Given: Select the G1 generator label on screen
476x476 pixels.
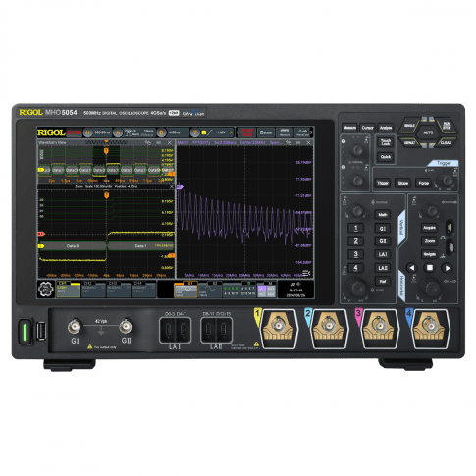Looking at the screenshot, I should point(190,283).
